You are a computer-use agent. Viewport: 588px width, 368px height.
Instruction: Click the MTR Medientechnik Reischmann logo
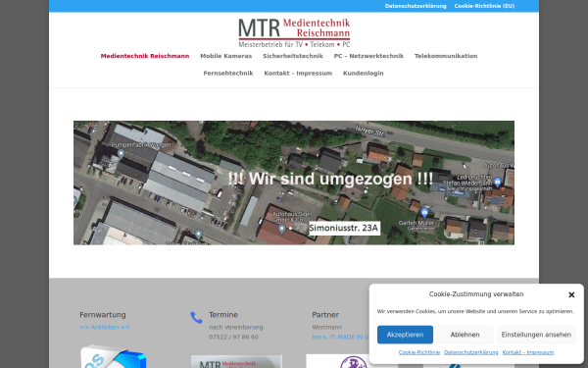294,32
